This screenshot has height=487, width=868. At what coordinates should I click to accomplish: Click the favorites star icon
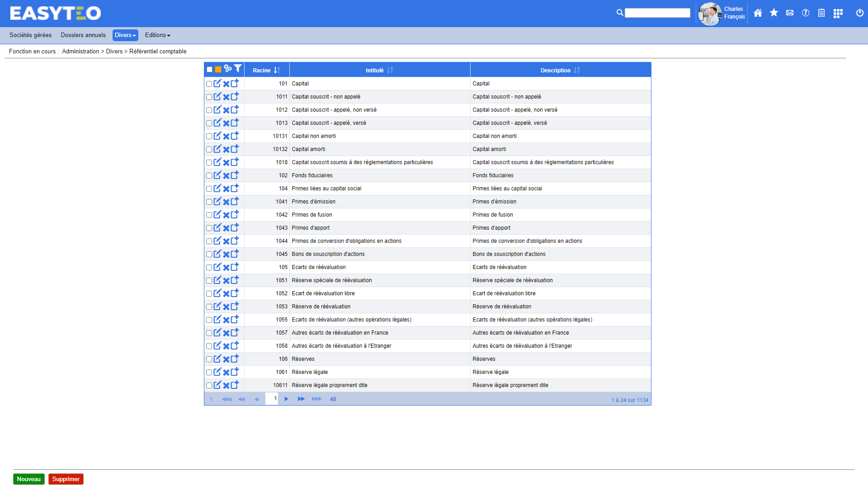(774, 13)
